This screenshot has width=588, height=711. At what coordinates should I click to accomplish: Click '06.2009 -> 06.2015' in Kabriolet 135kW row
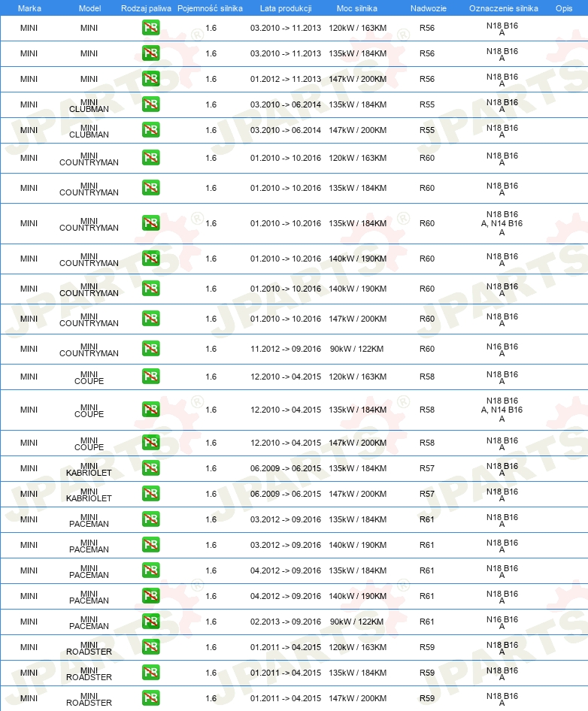tap(286, 468)
